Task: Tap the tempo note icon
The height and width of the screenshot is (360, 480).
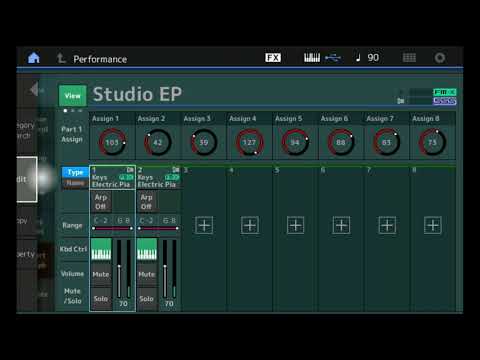Action: [358, 58]
